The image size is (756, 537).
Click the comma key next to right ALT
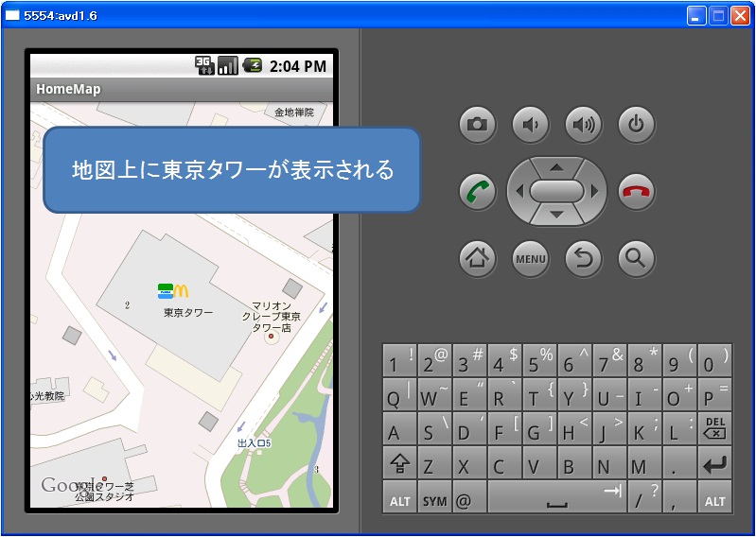click(679, 496)
